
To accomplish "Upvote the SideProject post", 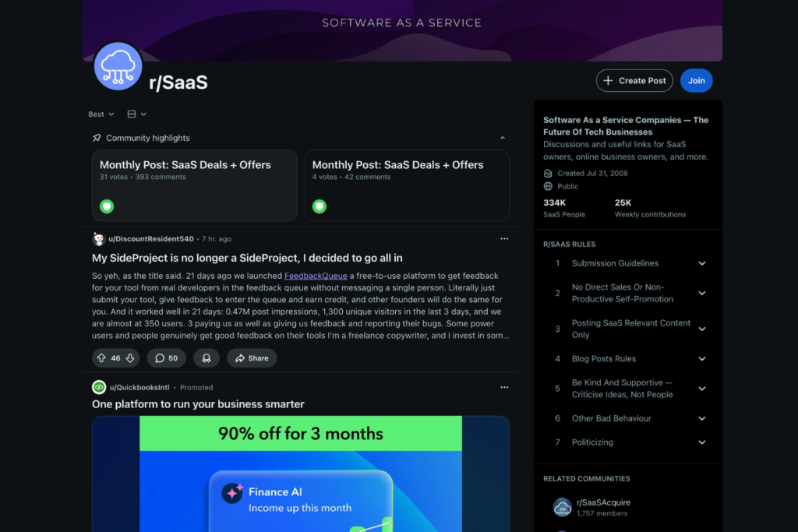I will click(102, 358).
